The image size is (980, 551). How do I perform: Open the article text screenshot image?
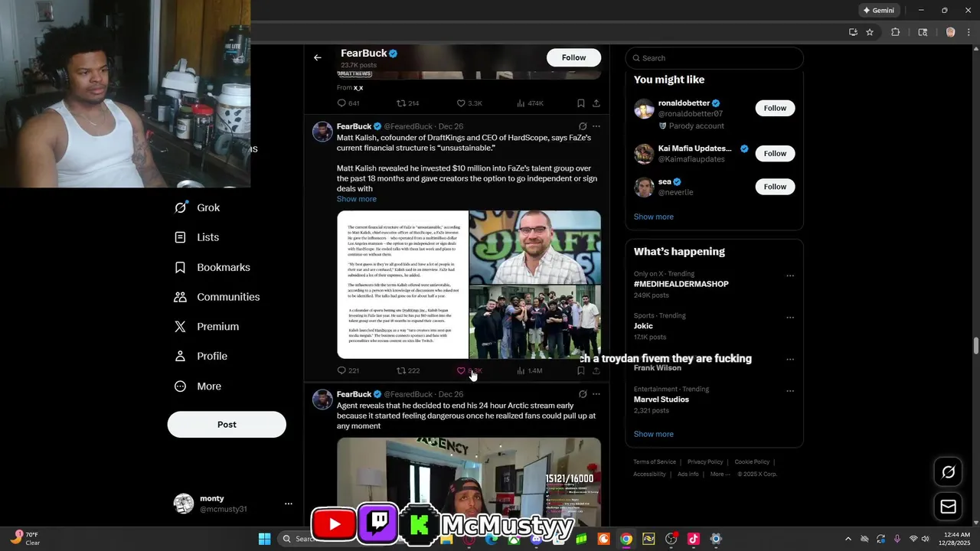tap(403, 285)
